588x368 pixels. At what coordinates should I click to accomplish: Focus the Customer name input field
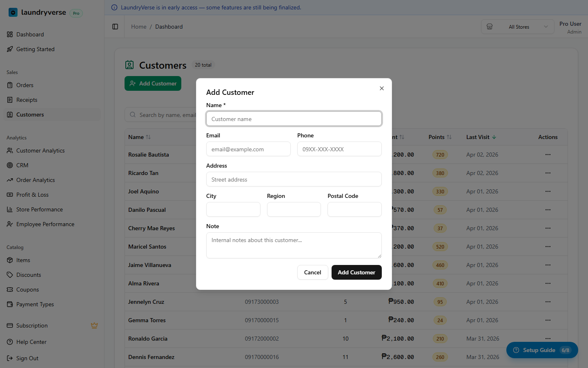point(294,119)
